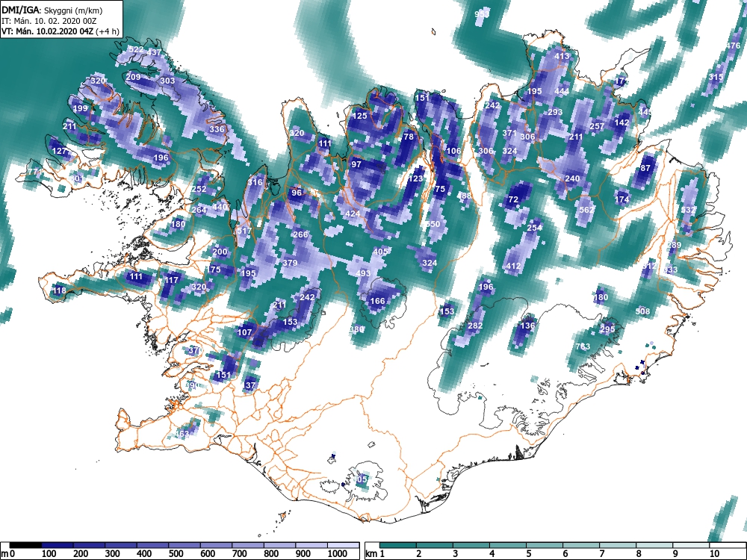Click the black 0–100 m legend swatch

(25, 545)
